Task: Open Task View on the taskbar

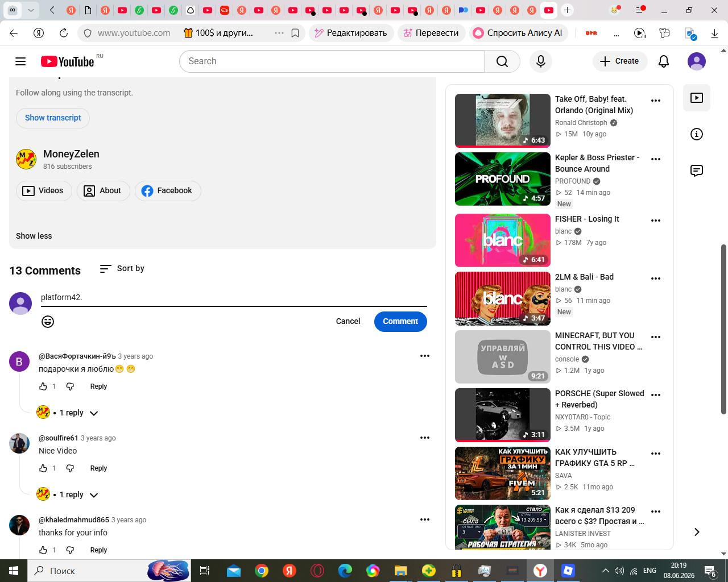Action: [205, 571]
